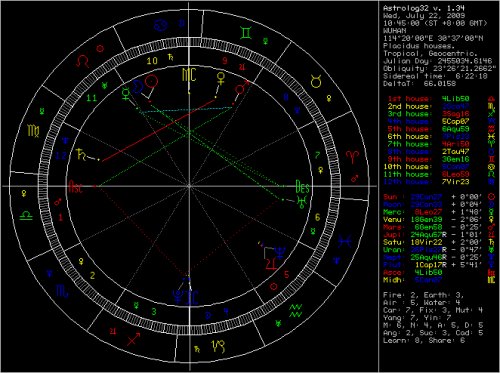Screen dimensions: 500x373
Task: Select the red Sun circle glyph near MC
Action: (x=152, y=81)
